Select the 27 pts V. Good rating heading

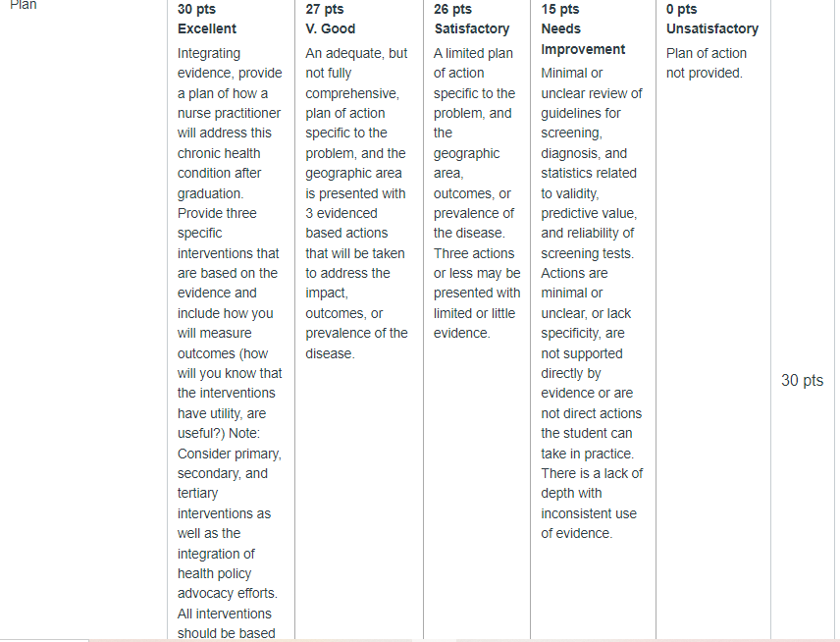point(330,19)
